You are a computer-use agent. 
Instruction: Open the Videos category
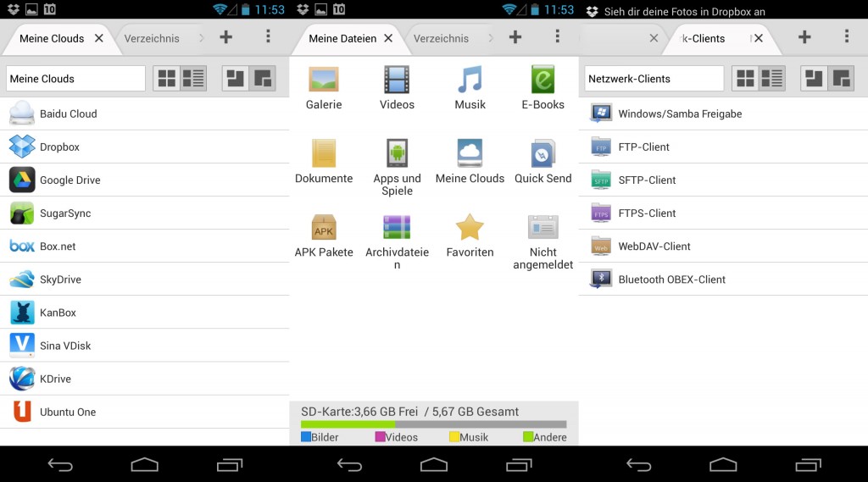397,88
